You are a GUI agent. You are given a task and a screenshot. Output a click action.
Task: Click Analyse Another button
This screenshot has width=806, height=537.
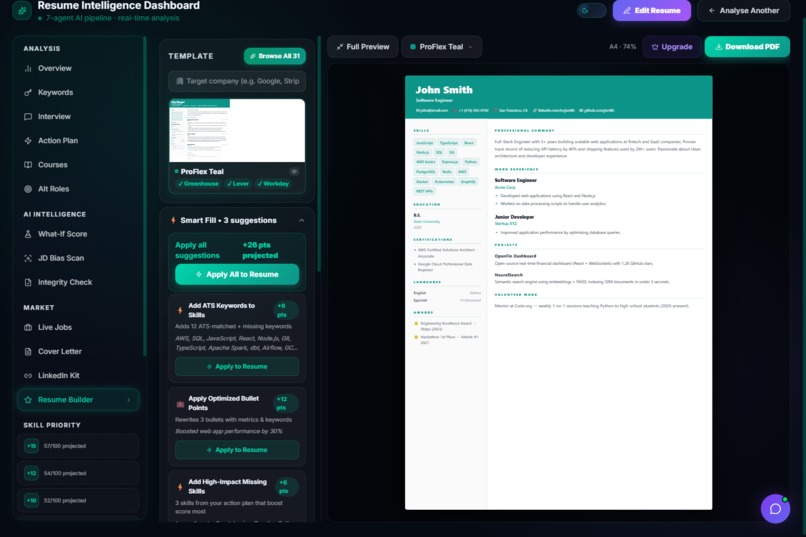[x=743, y=10]
